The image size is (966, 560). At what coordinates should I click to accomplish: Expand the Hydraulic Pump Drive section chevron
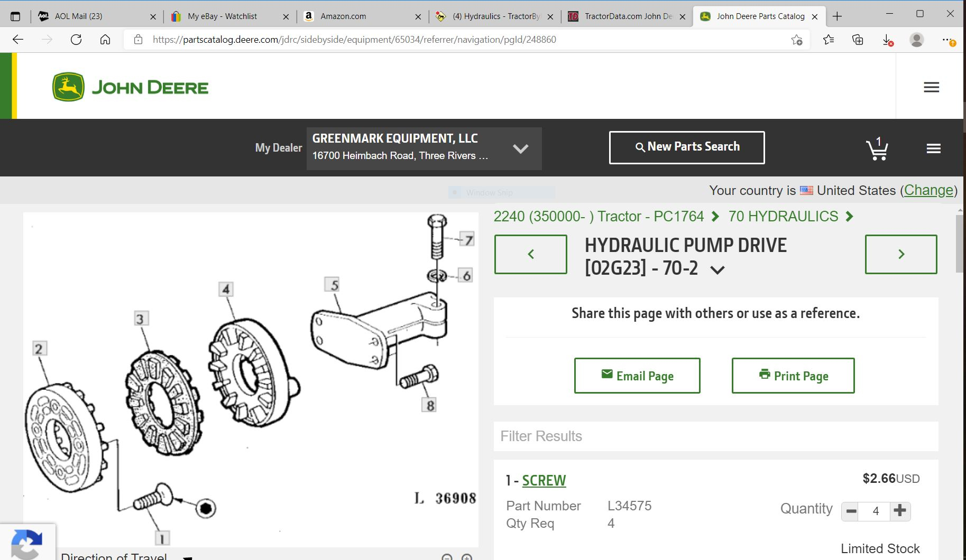coord(717,270)
